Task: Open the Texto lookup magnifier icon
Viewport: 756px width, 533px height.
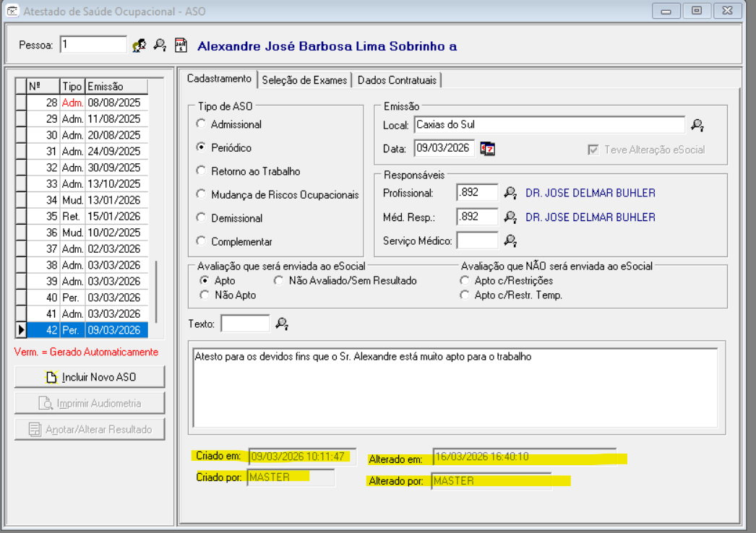Action: [x=282, y=324]
